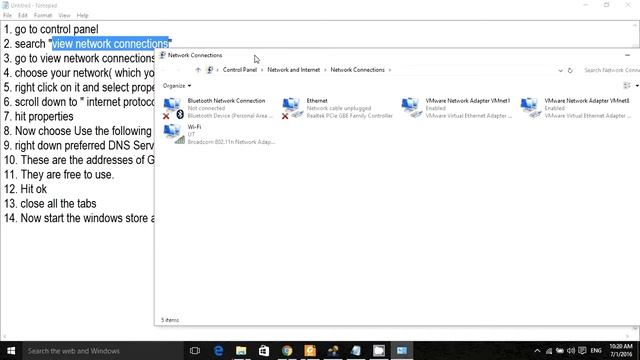Click Control Panel in the breadcrumb
The height and width of the screenshot is (360, 640).
point(240,70)
